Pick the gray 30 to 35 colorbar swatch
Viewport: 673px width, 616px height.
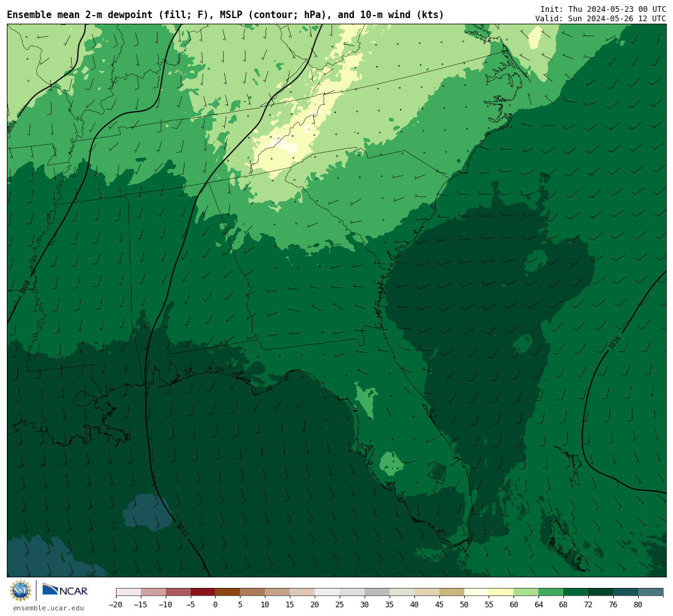coord(377,592)
